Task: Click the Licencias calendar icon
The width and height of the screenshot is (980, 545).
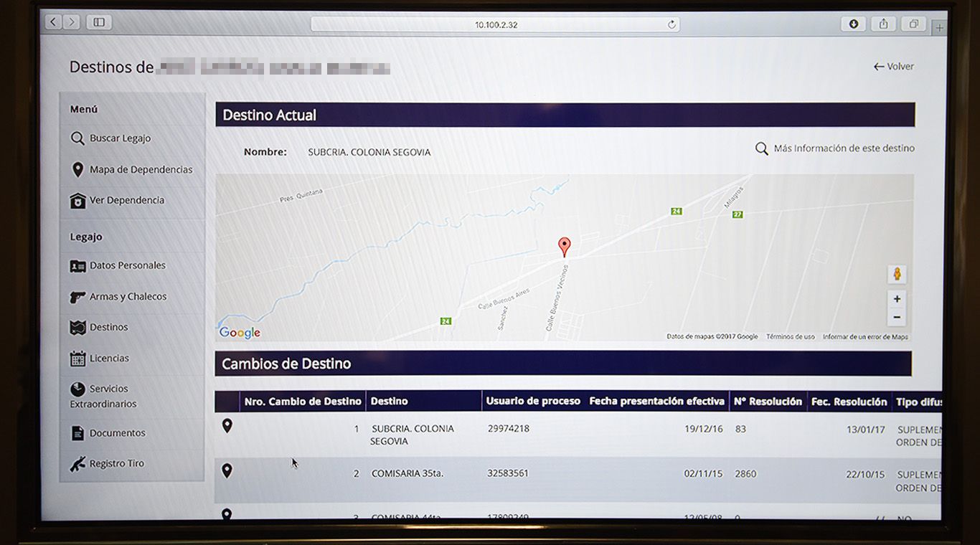Action: coord(77,359)
